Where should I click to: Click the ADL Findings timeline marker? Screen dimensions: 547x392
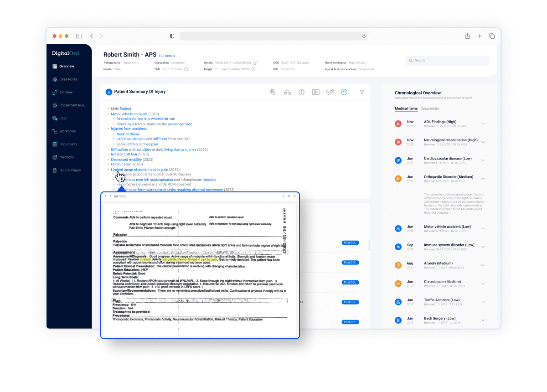(398, 124)
